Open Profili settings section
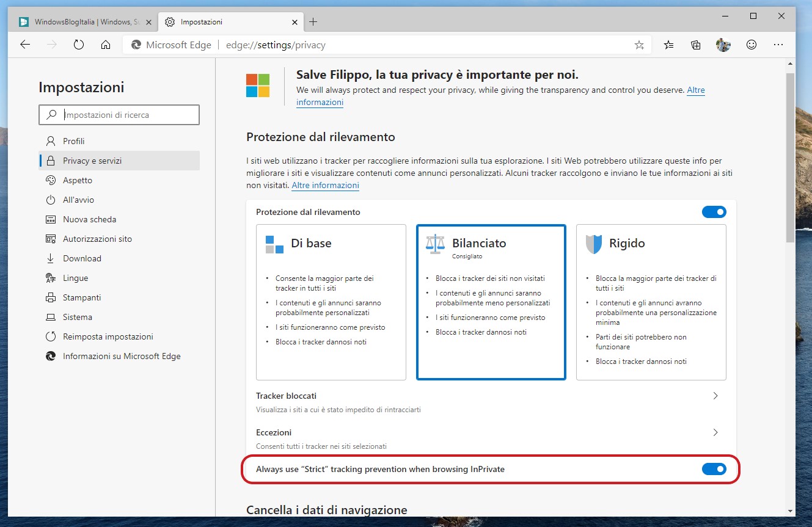Screen dimensions: 812x527 tap(119, 141)
